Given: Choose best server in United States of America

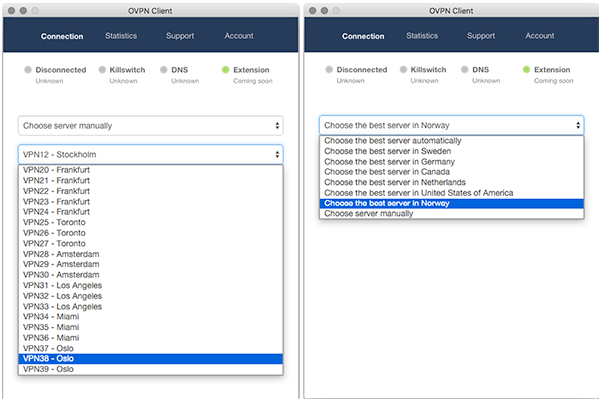Looking at the screenshot, I should click(452, 193).
